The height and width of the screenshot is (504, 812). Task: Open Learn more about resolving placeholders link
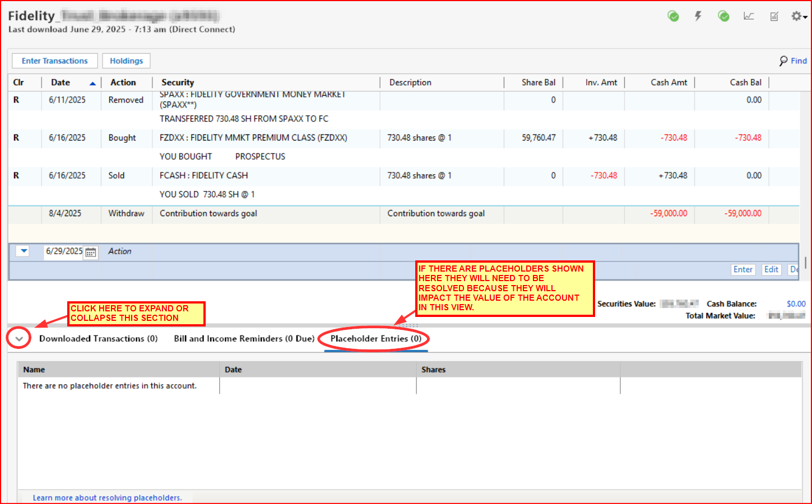tap(107, 498)
